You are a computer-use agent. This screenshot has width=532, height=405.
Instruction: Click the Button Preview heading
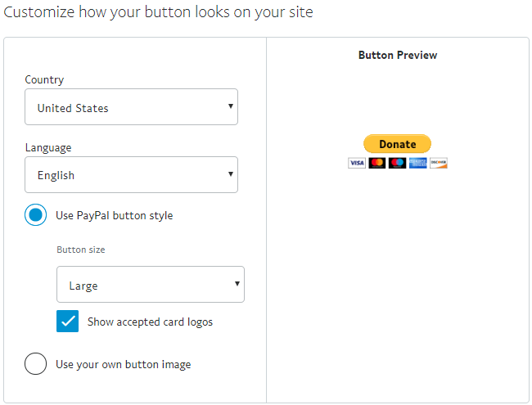[398, 56]
